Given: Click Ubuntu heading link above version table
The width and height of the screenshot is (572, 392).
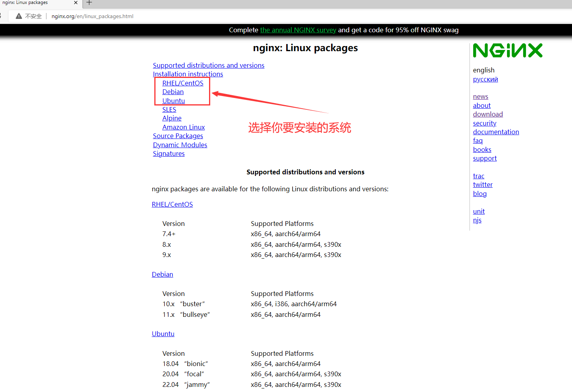Looking at the screenshot, I should pyautogui.click(x=163, y=334).
